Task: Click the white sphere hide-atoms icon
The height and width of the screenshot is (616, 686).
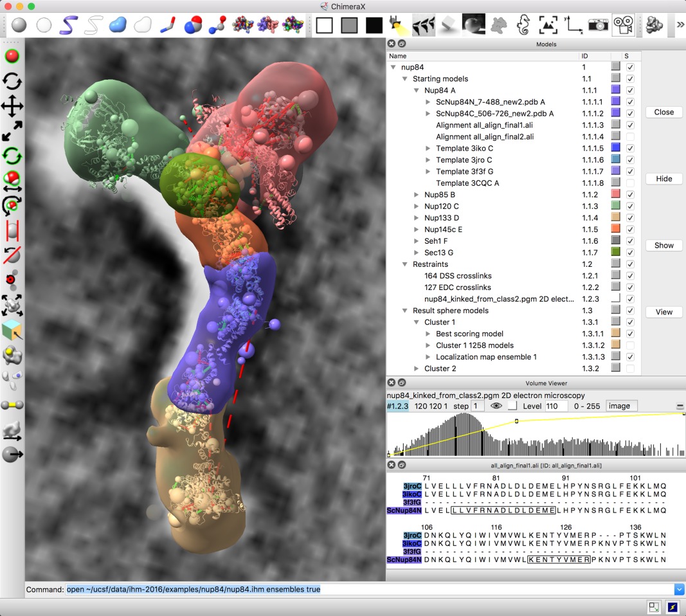Action: click(x=44, y=25)
